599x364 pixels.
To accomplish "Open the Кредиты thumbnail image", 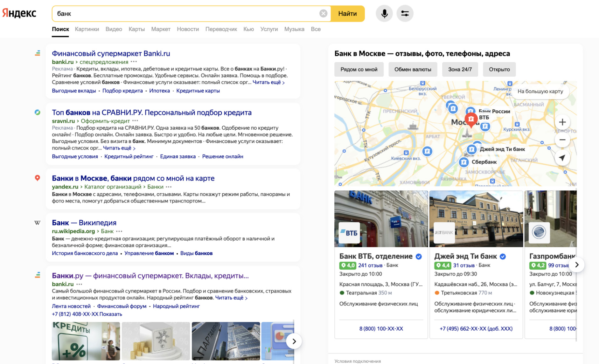I will point(86,341).
